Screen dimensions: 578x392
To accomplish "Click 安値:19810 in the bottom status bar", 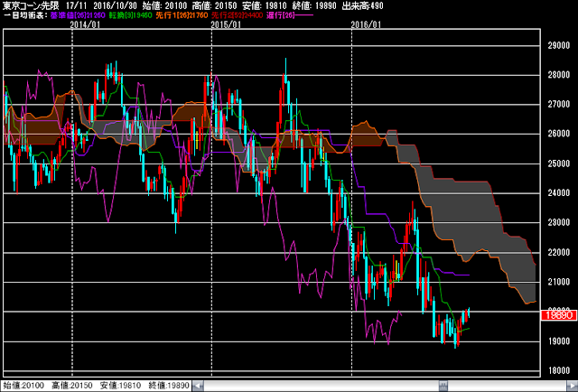I will point(120,386).
